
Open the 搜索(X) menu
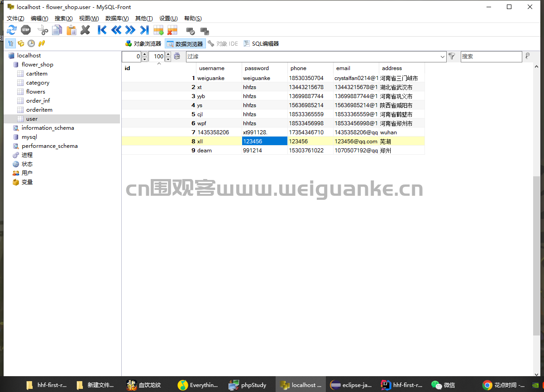[x=63, y=18]
